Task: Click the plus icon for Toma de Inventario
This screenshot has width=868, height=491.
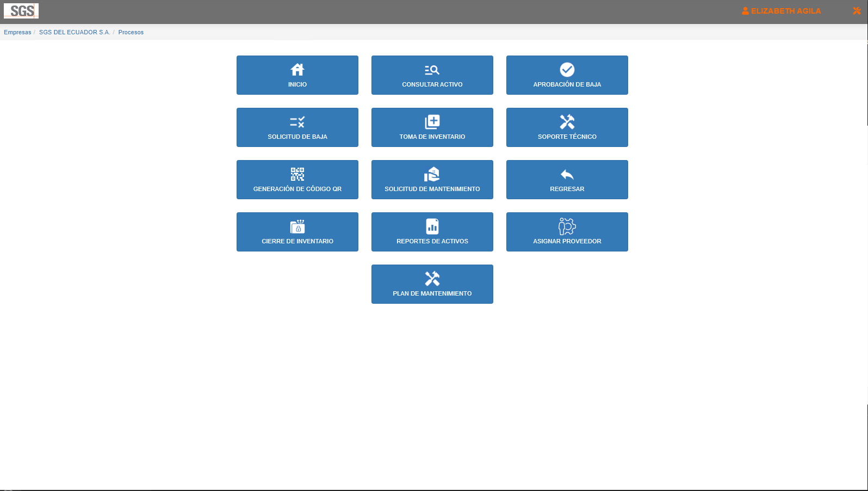Action: pos(432,122)
